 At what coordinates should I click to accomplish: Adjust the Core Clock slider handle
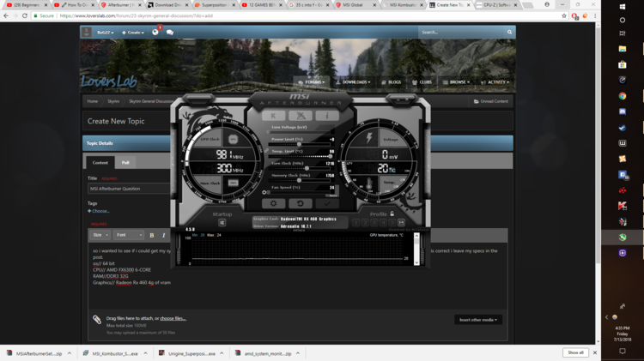pyautogui.click(x=307, y=168)
